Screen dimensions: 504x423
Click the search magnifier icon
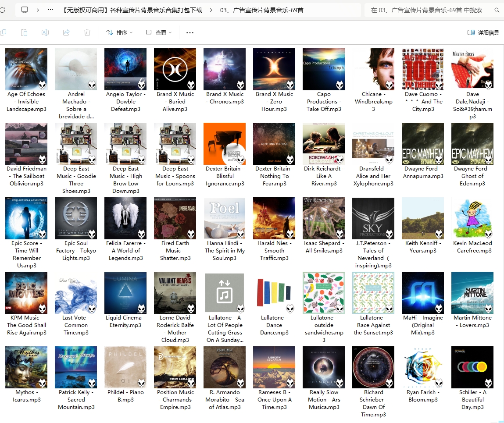(497, 10)
